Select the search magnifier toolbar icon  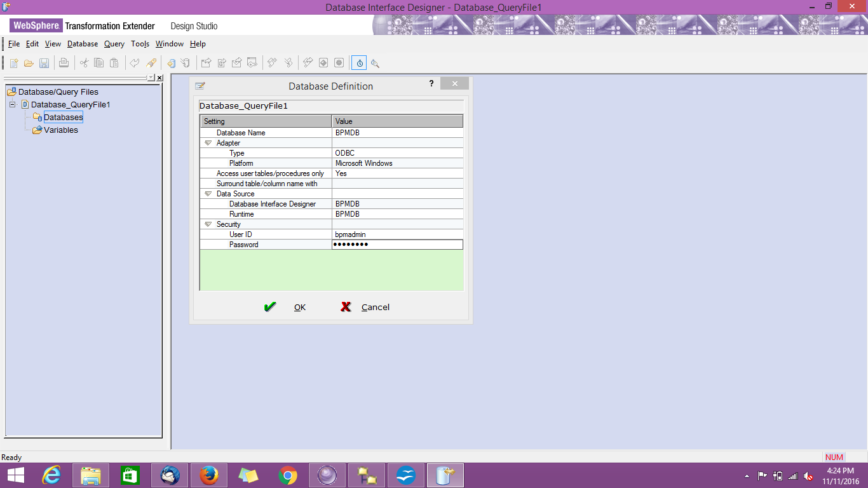tap(375, 63)
